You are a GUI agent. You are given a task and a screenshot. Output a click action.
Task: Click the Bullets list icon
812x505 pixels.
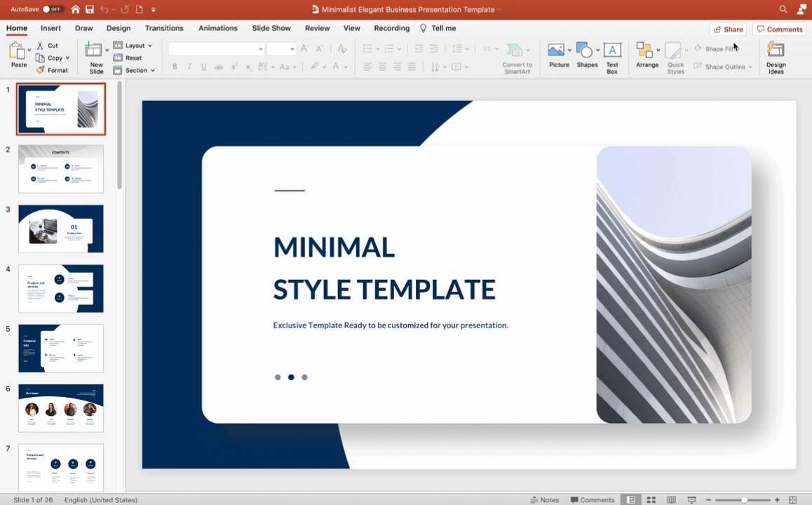pos(367,48)
